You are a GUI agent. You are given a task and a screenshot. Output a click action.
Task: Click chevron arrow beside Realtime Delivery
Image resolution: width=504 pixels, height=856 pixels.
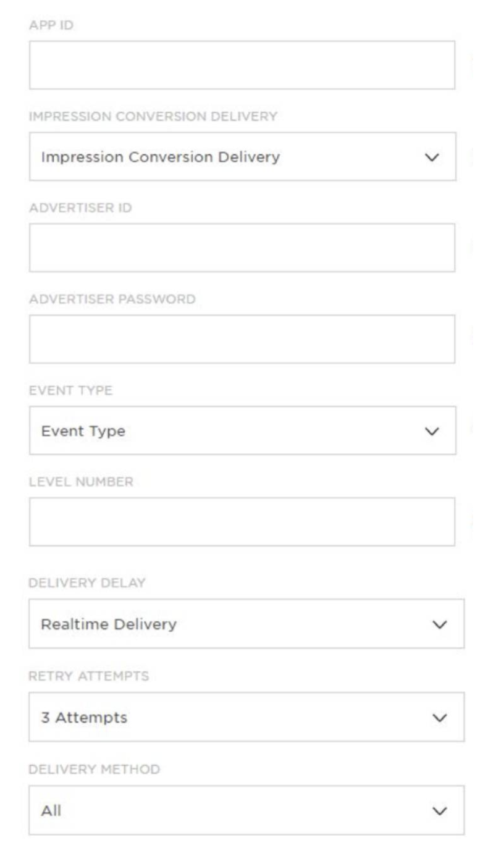point(440,624)
